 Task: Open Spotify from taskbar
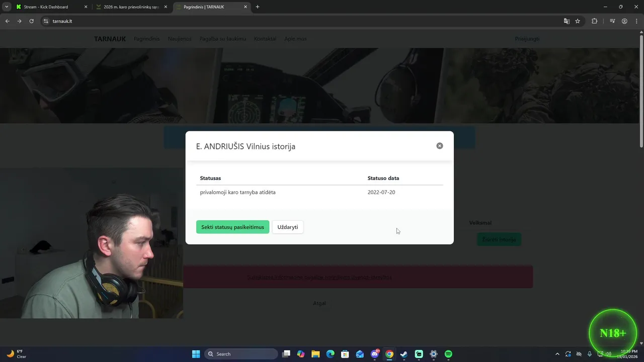coord(448,354)
